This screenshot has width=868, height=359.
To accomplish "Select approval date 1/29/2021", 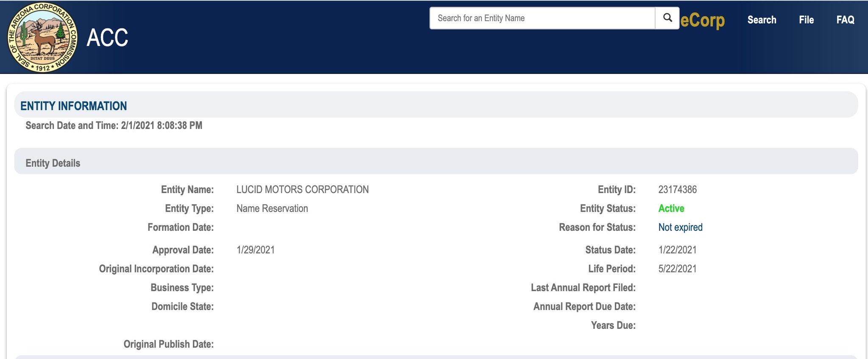I will pos(255,250).
